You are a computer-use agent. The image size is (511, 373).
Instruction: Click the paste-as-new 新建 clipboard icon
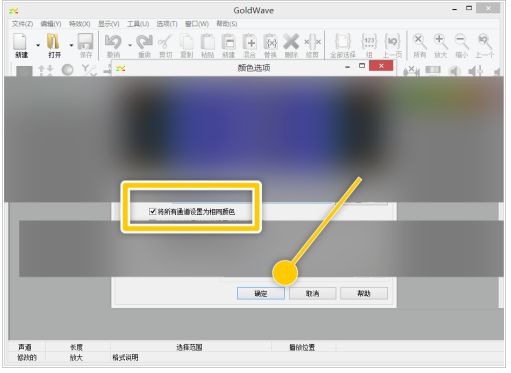coord(229,42)
